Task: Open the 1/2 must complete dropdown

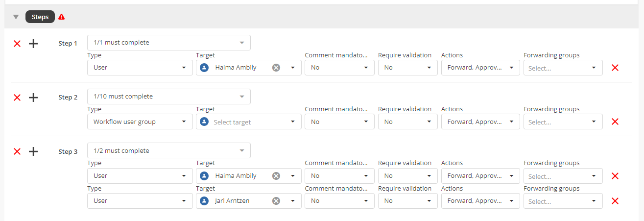Action: 168,150
